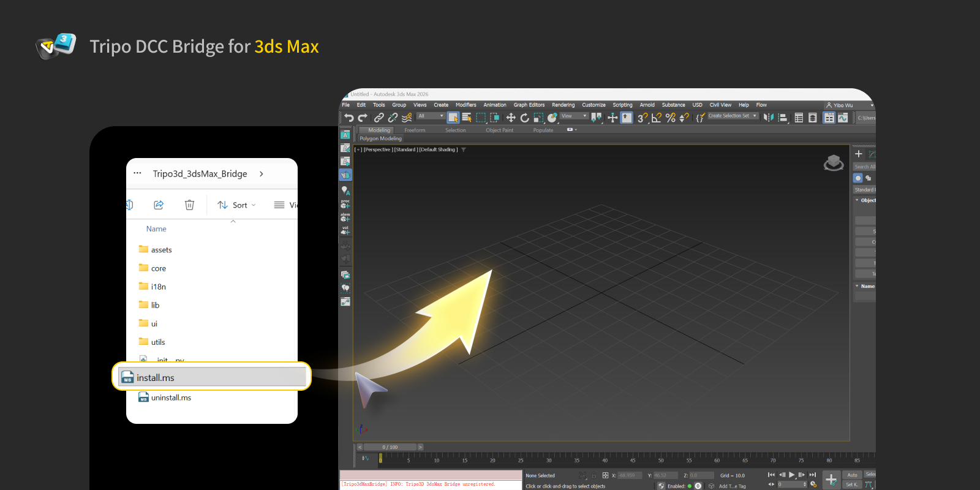Open Select by Name list icon
Screen dimensions: 980x490
pos(467,118)
